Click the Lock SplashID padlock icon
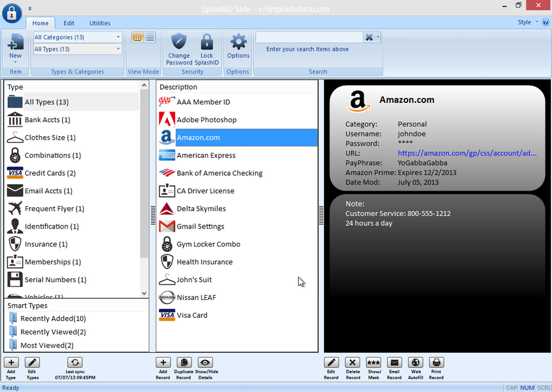The image size is (552, 392). click(x=207, y=42)
